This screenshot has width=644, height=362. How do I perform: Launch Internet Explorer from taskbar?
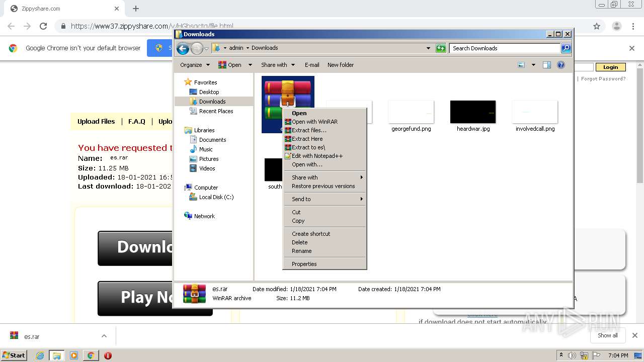pyautogui.click(x=40, y=355)
